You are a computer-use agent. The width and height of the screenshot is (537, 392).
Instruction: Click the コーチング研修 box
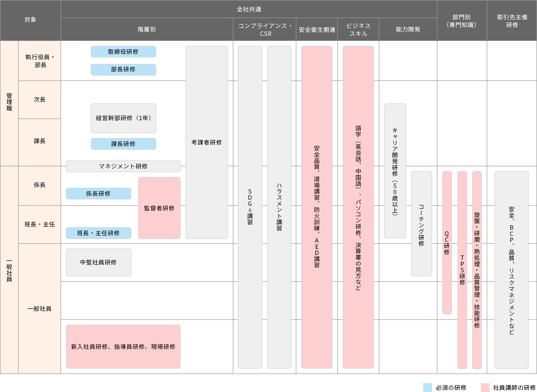tap(421, 224)
